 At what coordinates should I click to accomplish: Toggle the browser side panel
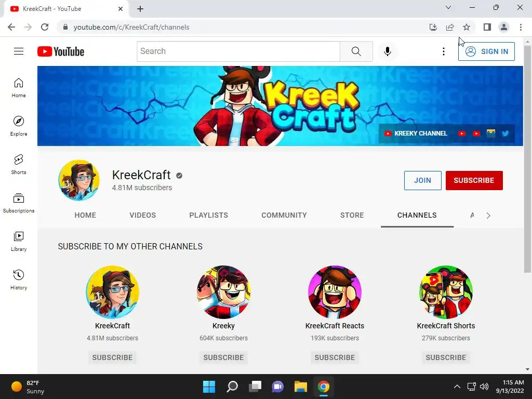(x=487, y=27)
